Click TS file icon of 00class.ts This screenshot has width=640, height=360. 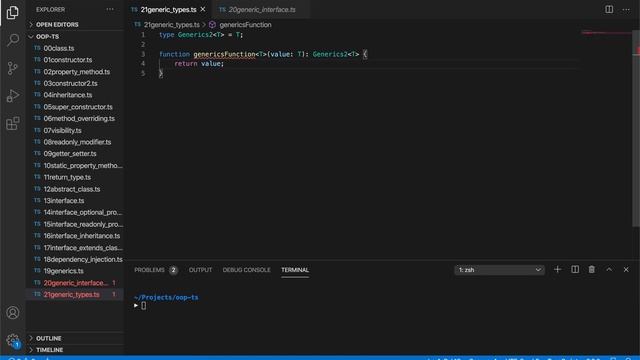[37, 48]
